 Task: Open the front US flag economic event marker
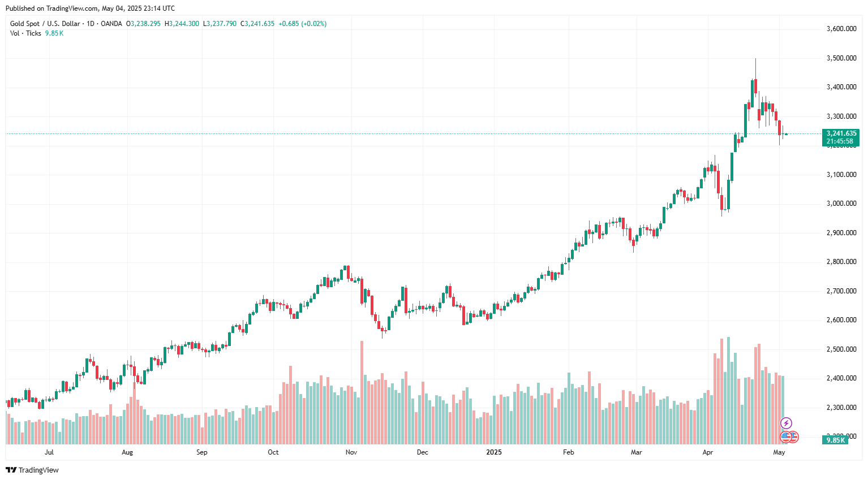click(785, 436)
